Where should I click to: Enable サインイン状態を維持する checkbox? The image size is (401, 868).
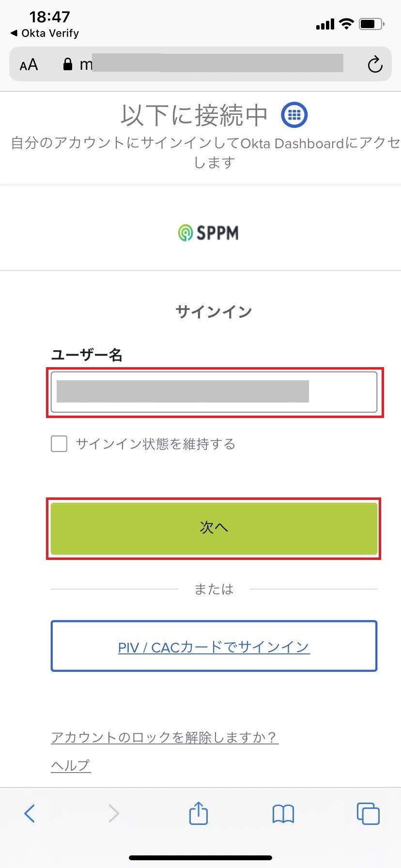[x=59, y=444]
